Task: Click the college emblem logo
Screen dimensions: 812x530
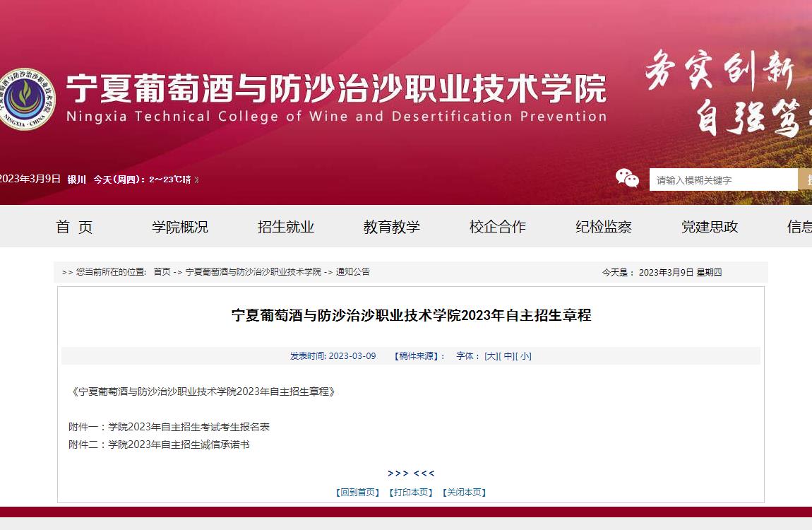Action: click(27, 99)
